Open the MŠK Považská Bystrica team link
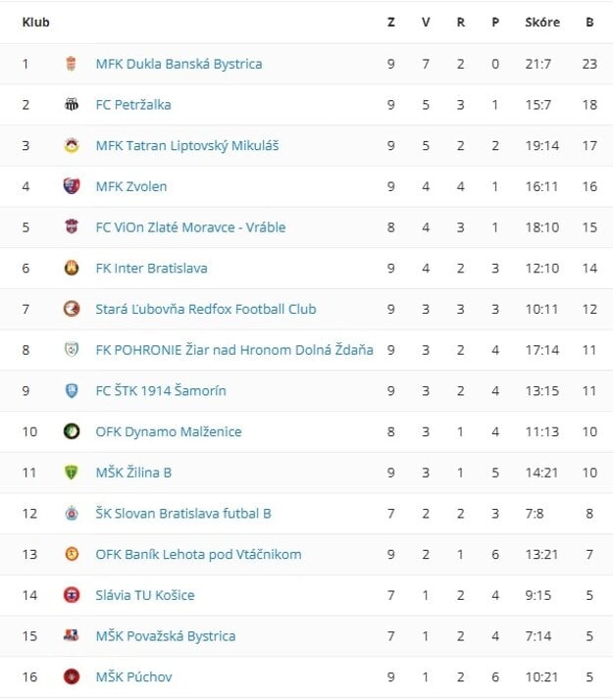 pyautogui.click(x=166, y=635)
